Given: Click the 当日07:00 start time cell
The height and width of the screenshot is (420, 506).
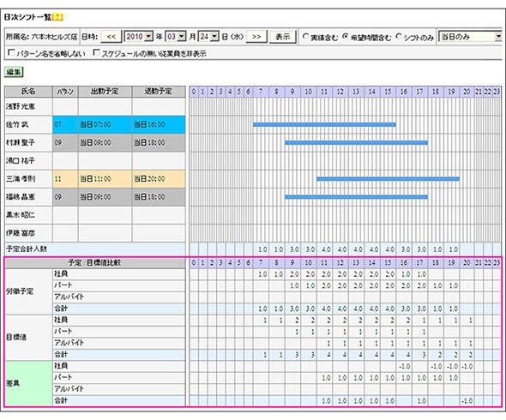Looking at the screenshot, I should coord(105,124).
